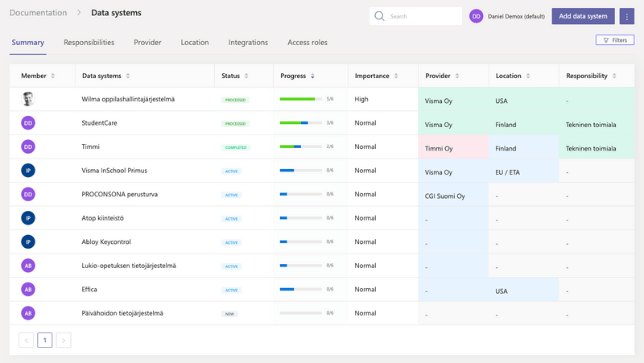Click the progress bar for Timmi row
This screenshot has height=363, width=644.
tap(300, 147)
